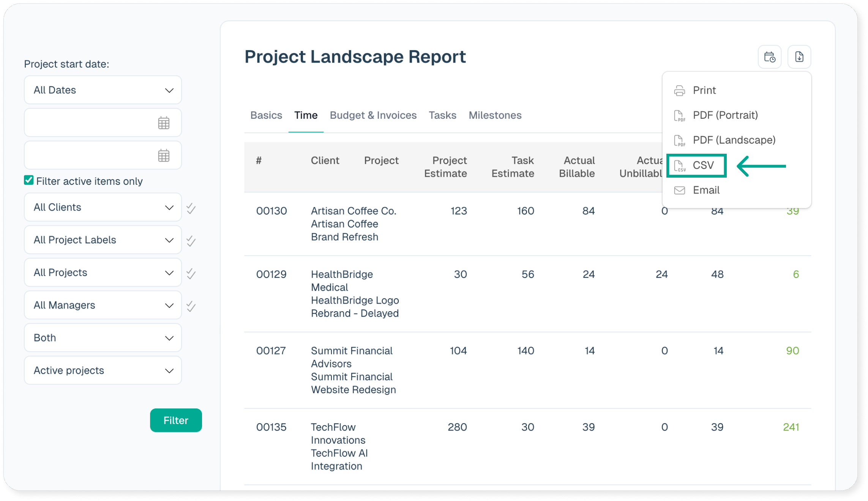
Task: Uncheck Filter active items only checkbox
Action: [x=29, y=180]
